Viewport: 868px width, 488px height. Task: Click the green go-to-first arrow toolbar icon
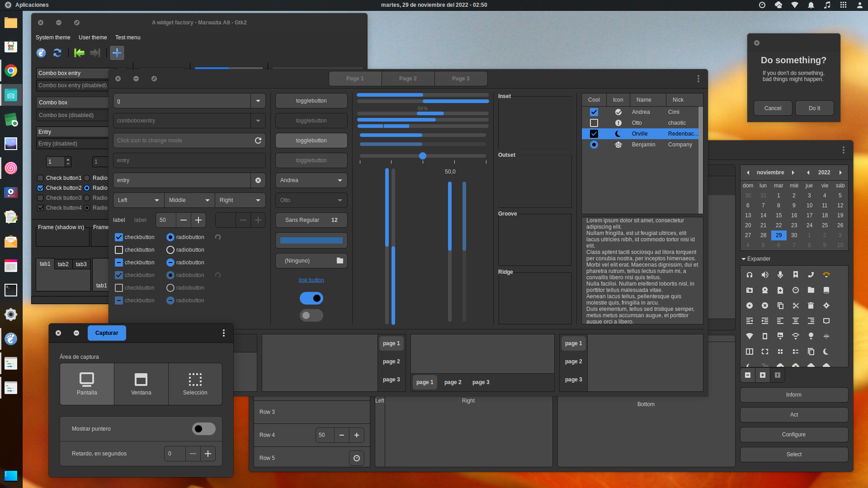79,53
